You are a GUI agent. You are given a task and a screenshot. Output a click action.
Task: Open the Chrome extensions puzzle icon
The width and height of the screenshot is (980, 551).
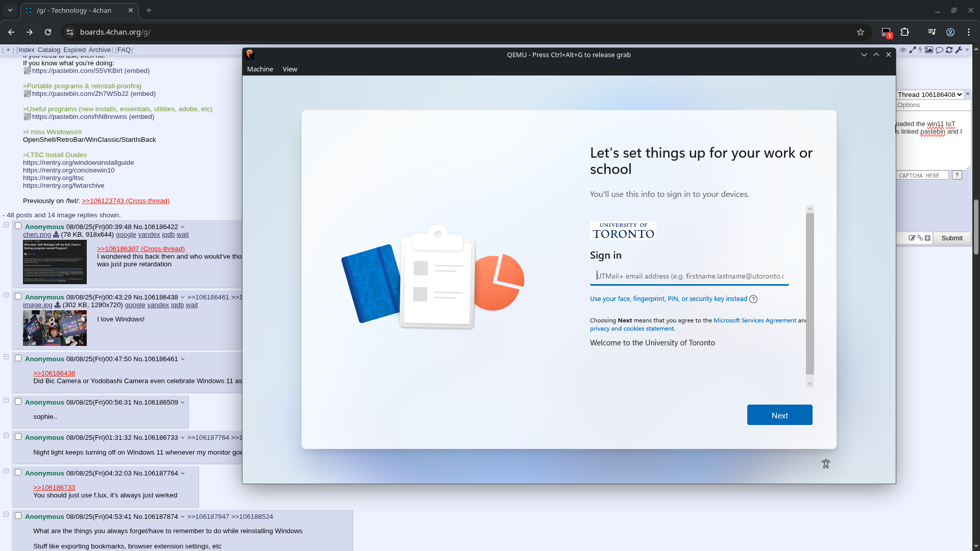pyautogui.click(x=905, y=32)
